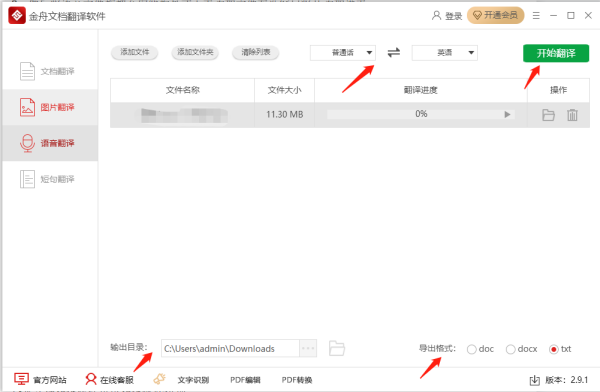The height and width of the screenshot is (392, 600).
Task: Click the 开通会员 membership button
Action: point(495,15)
